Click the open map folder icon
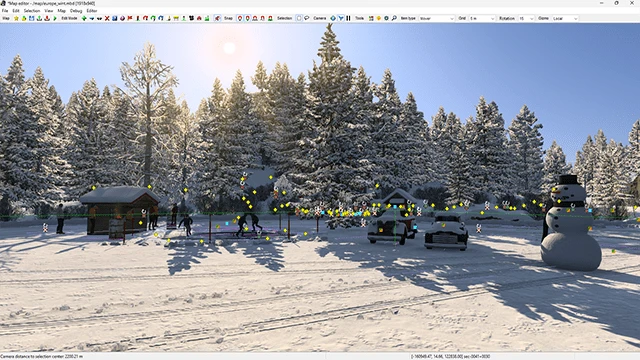Viewport: 640px width, 360px height. [24, 18]
